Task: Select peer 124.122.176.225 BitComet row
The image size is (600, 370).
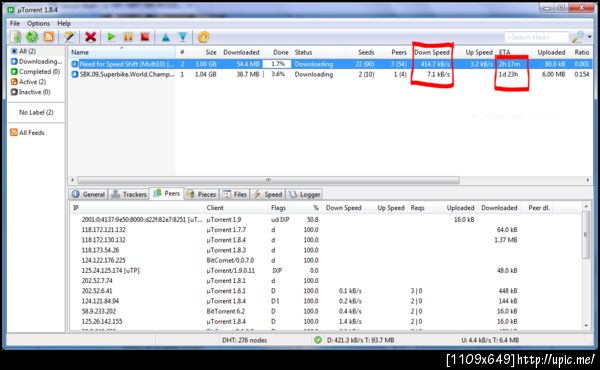Action: coord(326,260)
